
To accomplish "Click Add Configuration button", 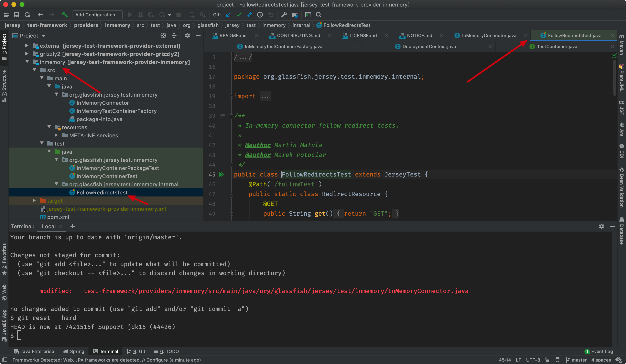I will point(97,15).
